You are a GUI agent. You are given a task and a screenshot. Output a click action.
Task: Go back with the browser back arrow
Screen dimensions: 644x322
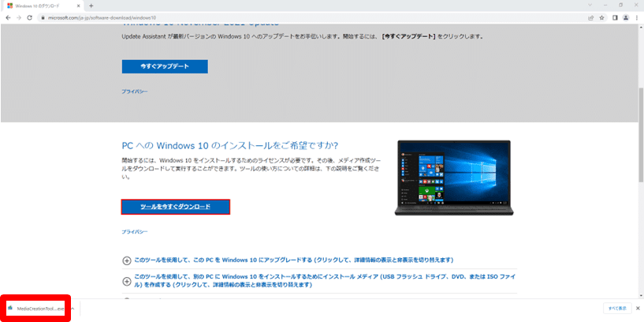[8, 17]
